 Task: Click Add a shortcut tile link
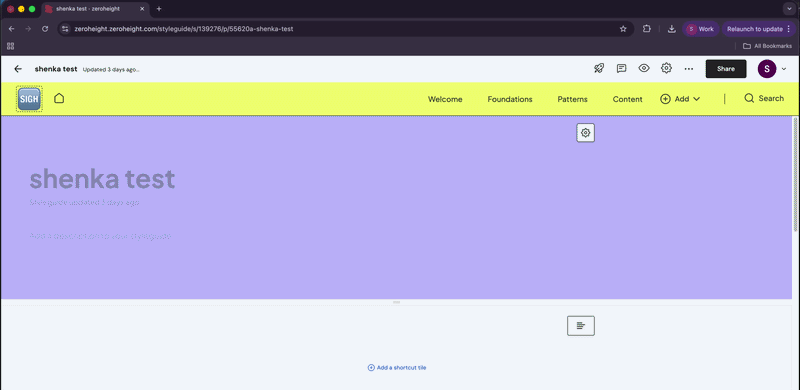coord(397,368)
